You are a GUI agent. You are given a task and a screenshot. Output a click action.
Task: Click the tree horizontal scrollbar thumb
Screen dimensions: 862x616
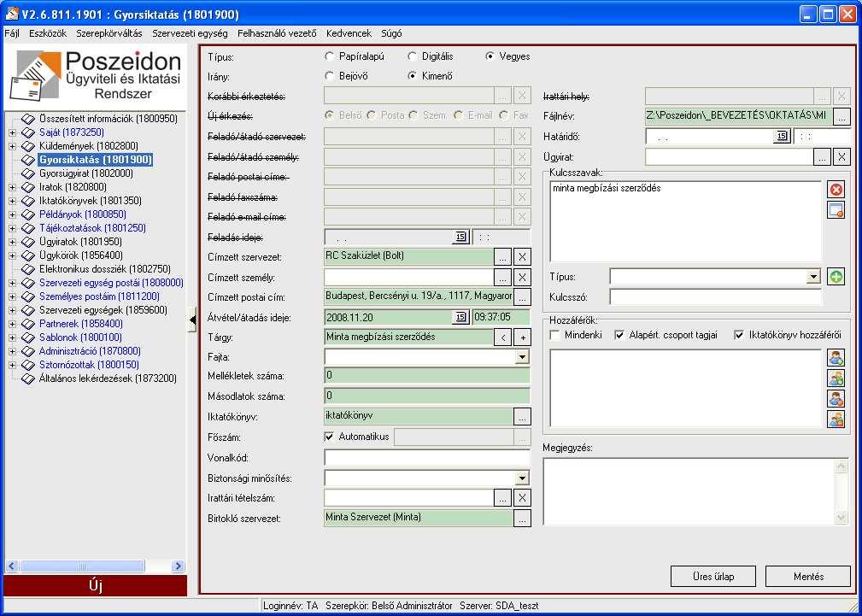pyautogui.click(x=83, y=566)
